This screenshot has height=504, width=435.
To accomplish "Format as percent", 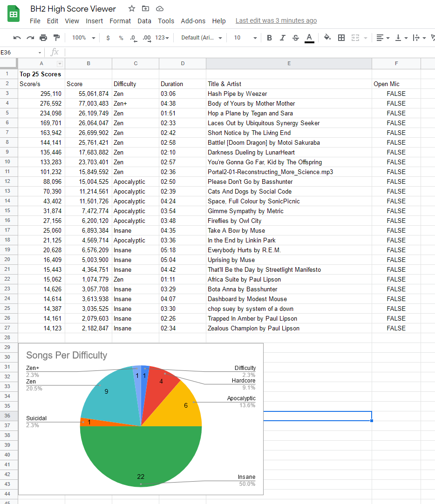I will pyautogui.click(x=121, y=38).
